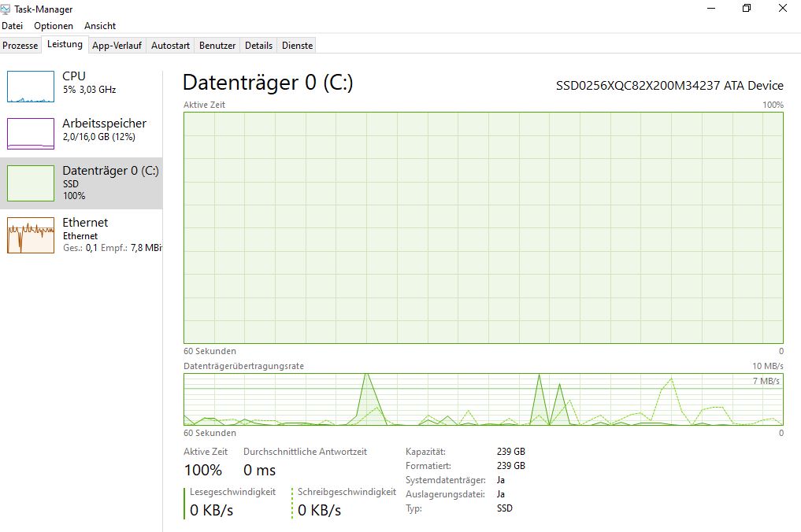This screenshot has width=801, height=532.
Task: Switch to the Autostart tab
Action: coord(171,46)
